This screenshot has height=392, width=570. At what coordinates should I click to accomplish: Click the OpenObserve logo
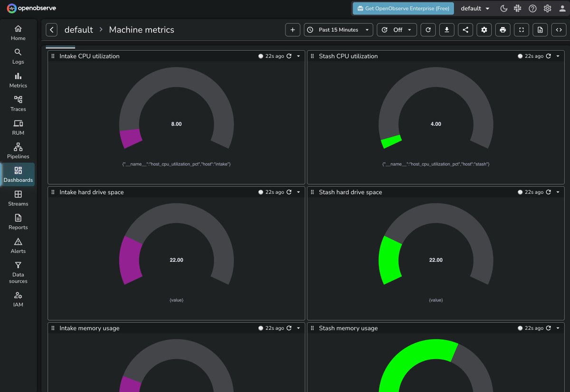31,9
